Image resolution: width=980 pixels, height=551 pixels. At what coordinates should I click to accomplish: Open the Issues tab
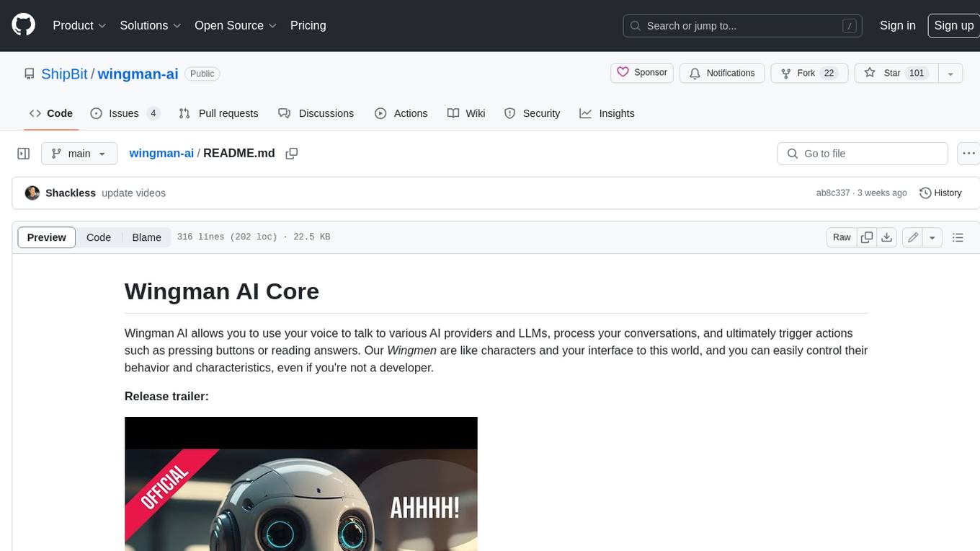tap(125, 113)
